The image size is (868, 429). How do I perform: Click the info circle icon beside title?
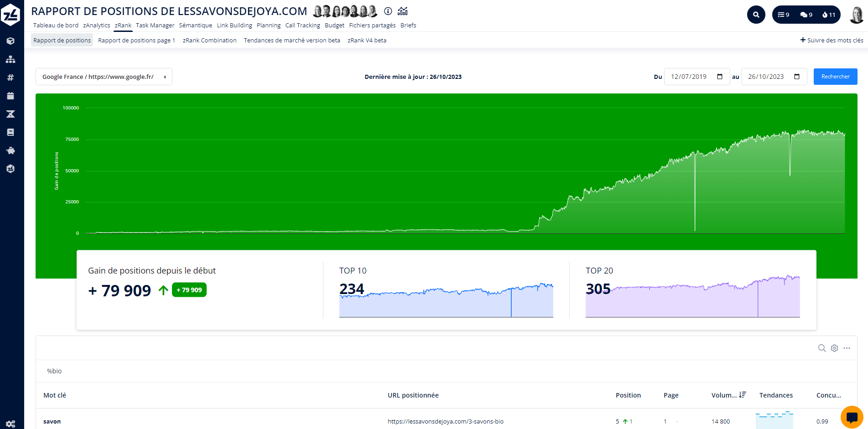tap(388, 11)
